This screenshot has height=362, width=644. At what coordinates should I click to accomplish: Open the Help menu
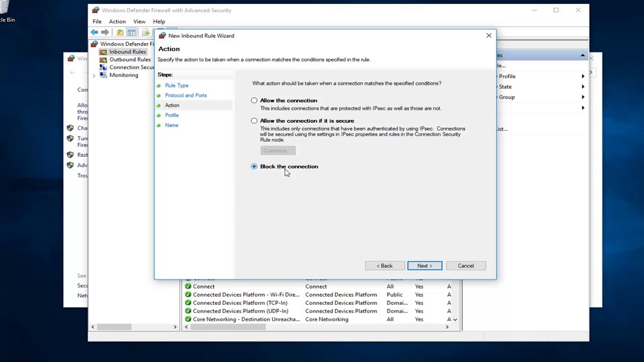click(159, 22)
